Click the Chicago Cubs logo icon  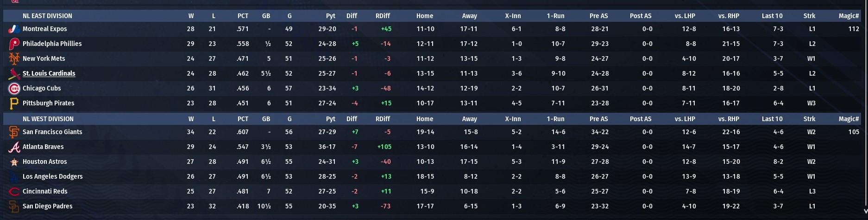[x=14, y=88]
